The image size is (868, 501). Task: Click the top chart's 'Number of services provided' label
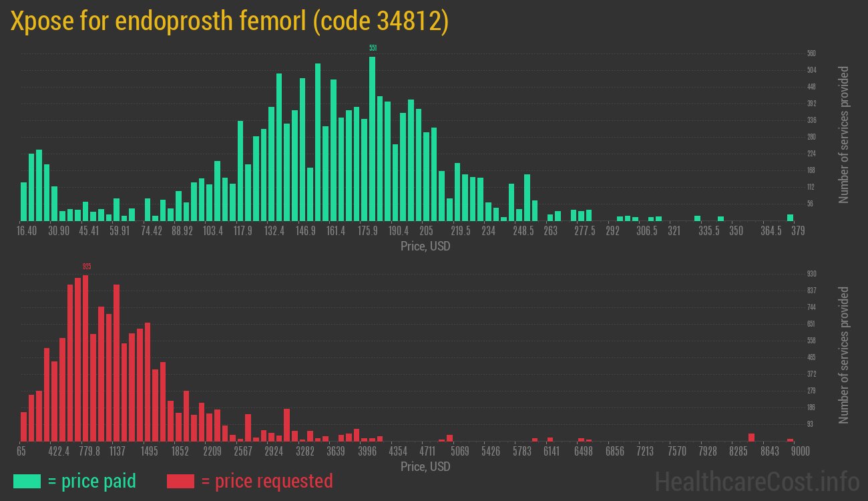(x=844, y=135)
